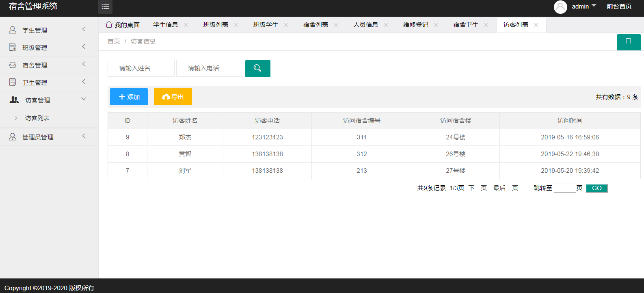644x293 pixels.
Task: Click the blue 添加 button
Action: point(129,97)
